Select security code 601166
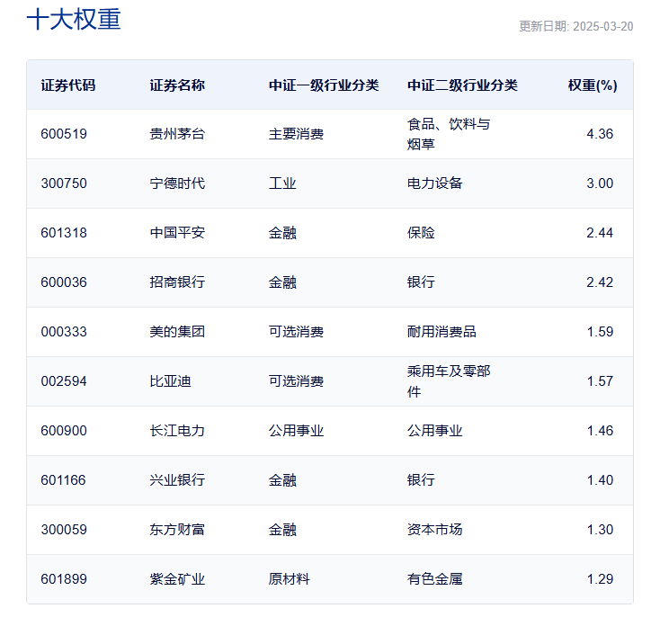This screenshot has height=644, width=651. pyautogui.click(x=63, y=479)
